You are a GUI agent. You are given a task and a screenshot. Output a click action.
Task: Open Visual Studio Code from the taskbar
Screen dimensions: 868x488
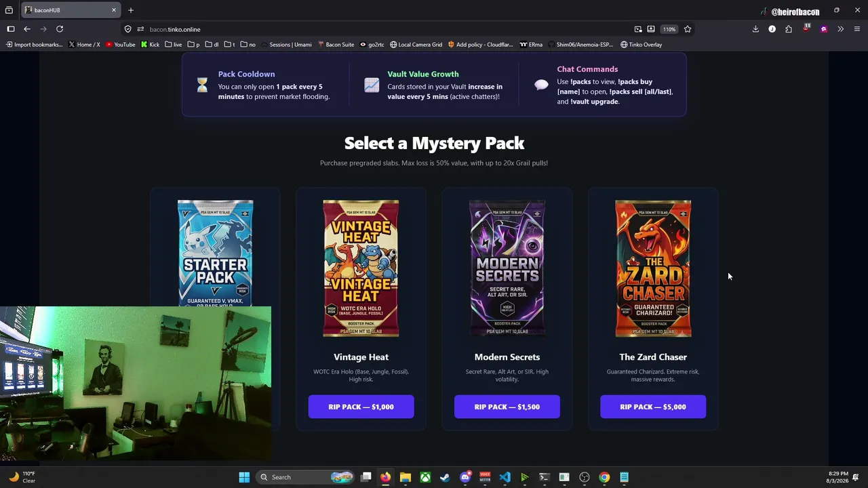tap(505, 477)
